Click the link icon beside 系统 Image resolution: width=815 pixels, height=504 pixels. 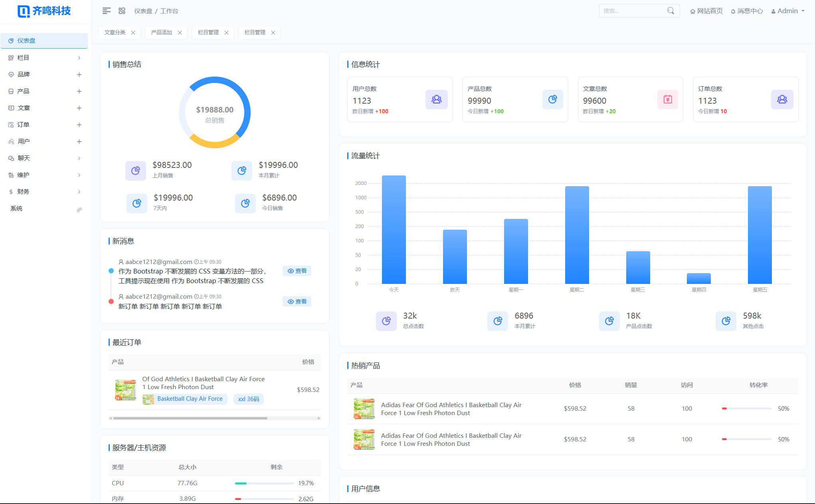pos(79,209)
